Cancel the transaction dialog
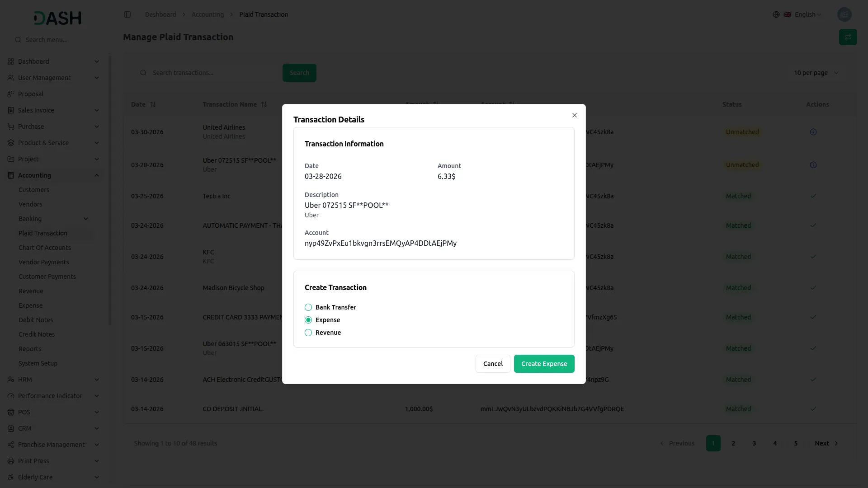The width and height of the screenshot is (868, 488). 493,364
